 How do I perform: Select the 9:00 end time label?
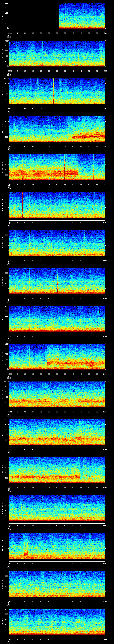pyautogui.click(x=105, y=184)
